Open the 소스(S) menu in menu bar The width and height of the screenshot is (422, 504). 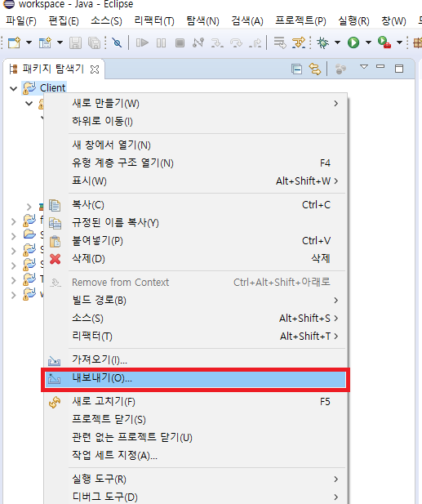(106, 21)
